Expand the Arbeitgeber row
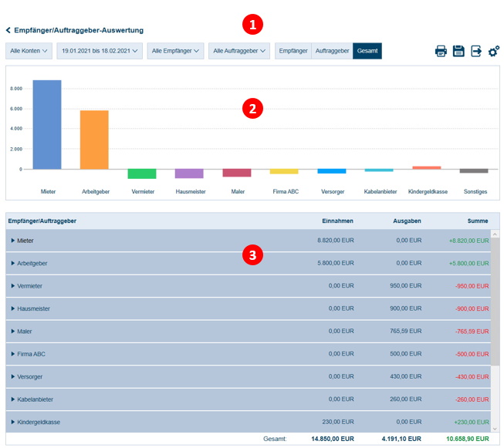 pos(13,263)
